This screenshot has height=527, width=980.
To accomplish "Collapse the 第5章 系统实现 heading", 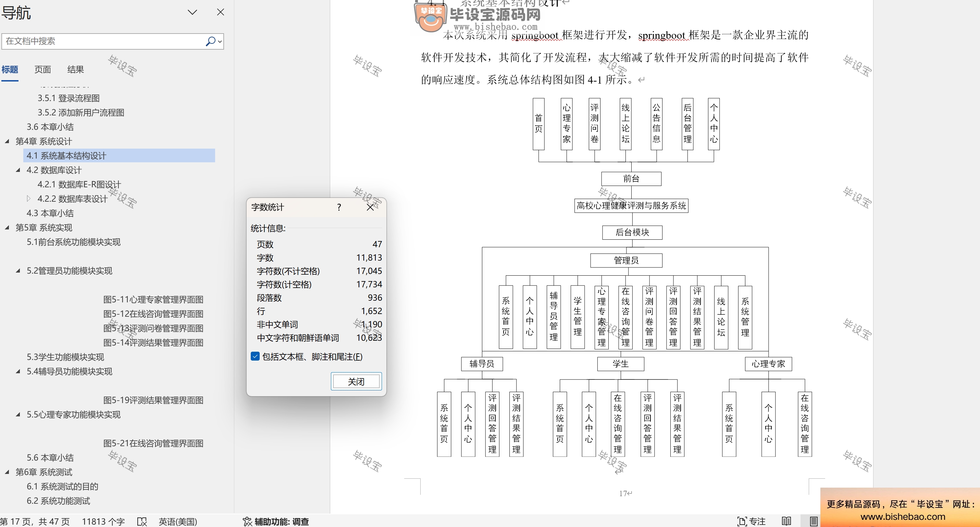I will (7, 228).
